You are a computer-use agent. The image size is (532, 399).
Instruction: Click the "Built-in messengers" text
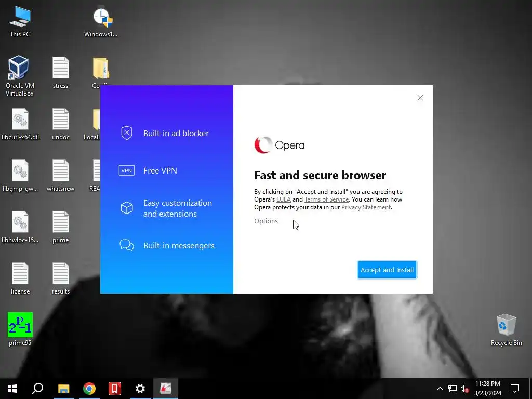click(179, 246)
